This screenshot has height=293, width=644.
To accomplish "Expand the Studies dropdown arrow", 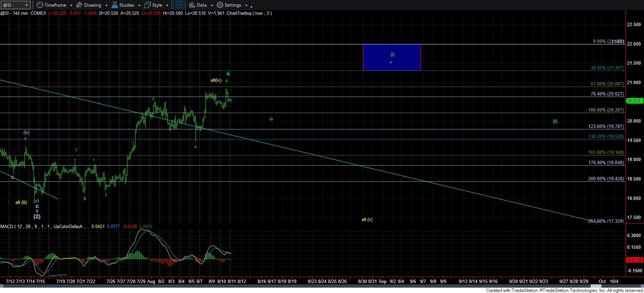I will click(x=139, y=5).
